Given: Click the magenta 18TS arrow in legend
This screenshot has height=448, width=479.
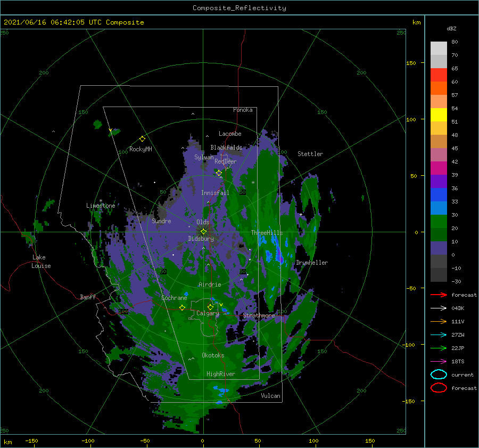Looking at the screenshot, I should [x=439, y=362].
